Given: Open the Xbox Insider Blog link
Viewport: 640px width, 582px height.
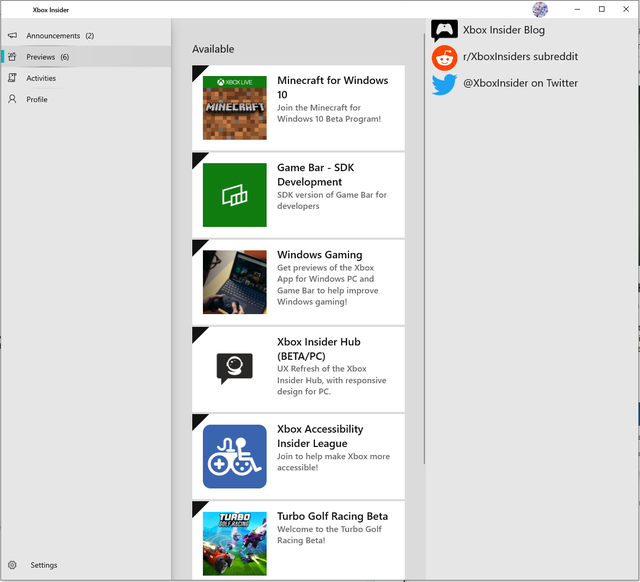Looking at the screenshot, I should coord(504,30).
